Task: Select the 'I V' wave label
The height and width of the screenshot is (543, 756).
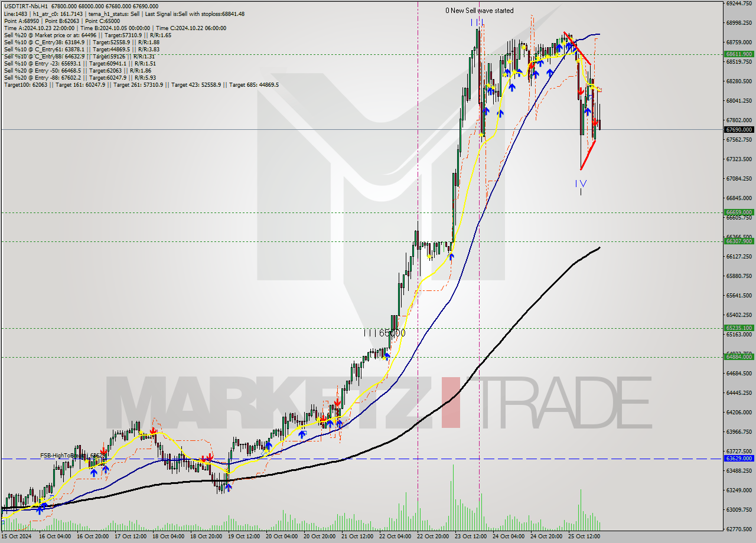Action: point(581,184)
